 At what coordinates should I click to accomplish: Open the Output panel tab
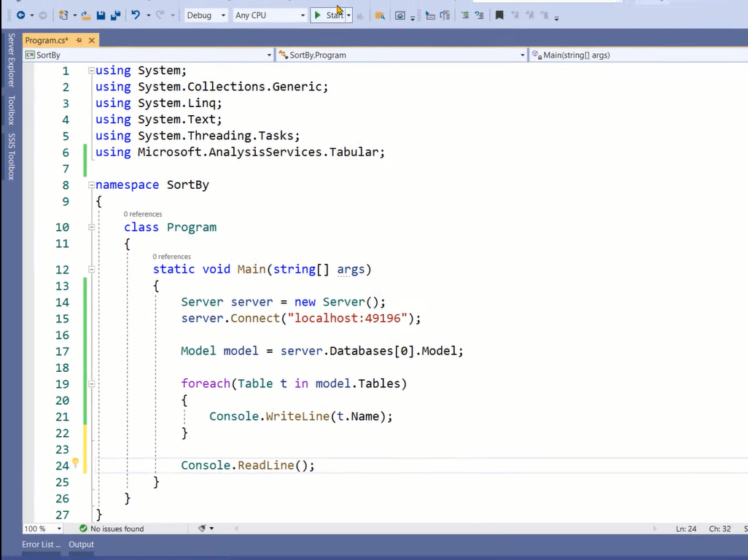81,544
